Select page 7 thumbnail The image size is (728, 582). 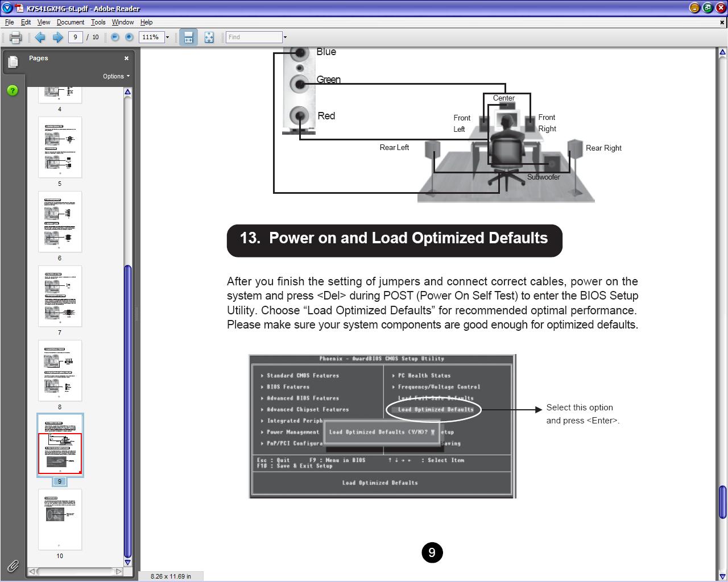point(60,296)
